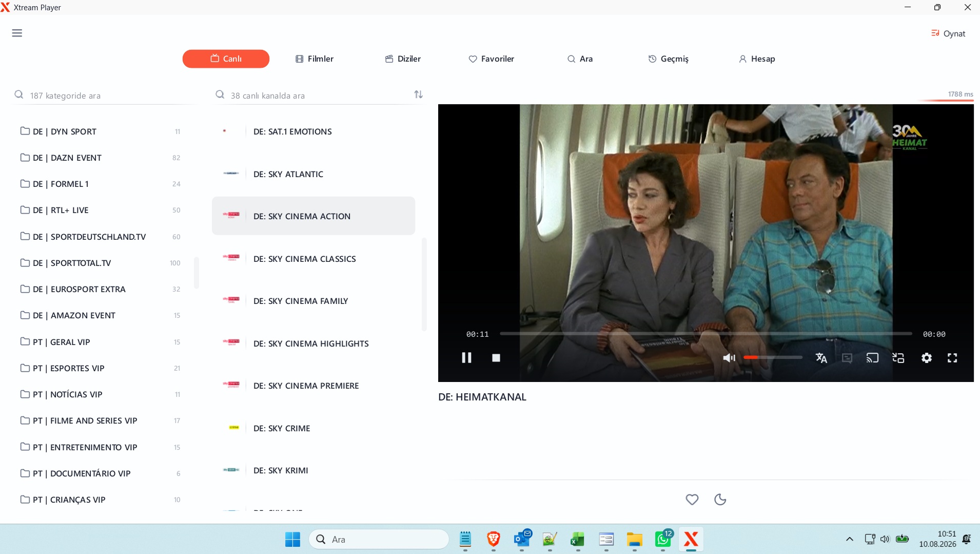Open the Hesap account tab
980x554 pixels.
tap(757, 59)
